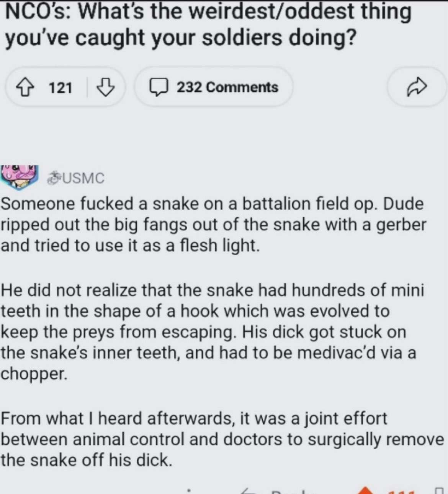Downvote the NCO's question post
Viewport: 448px width, 494px height.
pos(105,87)
